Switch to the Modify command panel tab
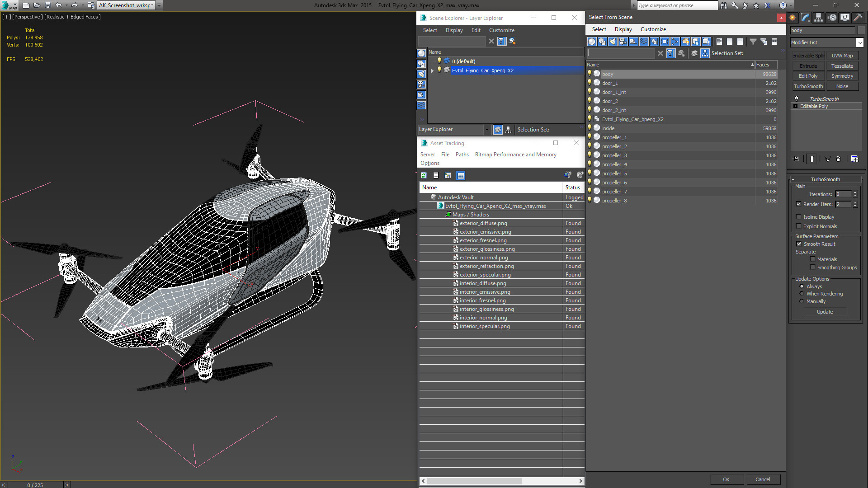868x488 pixels. pyautogui.click(x=806, y=18)
